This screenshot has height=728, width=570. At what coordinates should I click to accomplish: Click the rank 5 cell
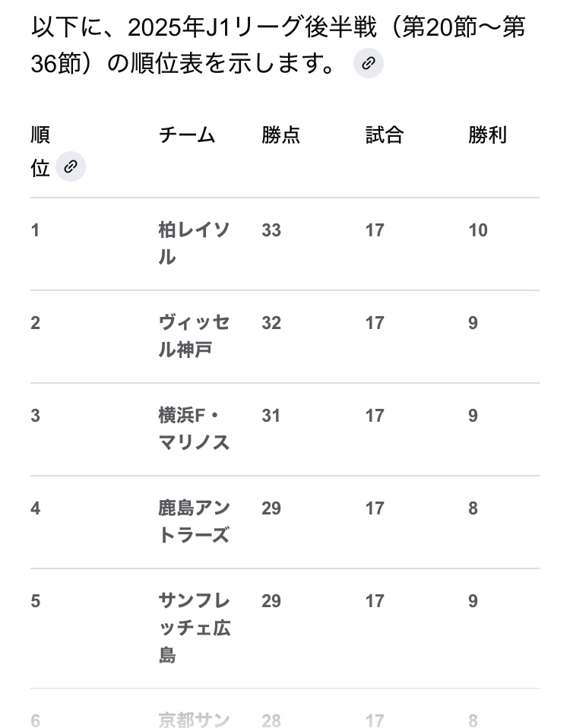click(x=36, y=601)
